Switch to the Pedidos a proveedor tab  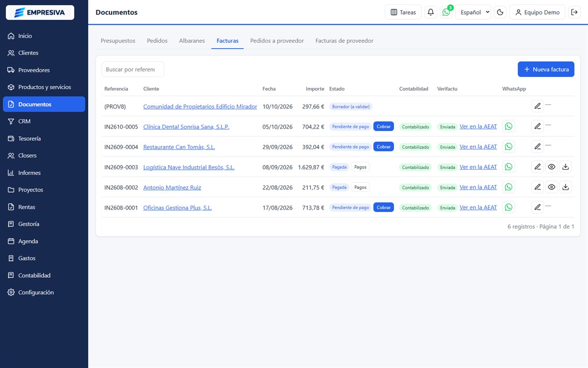pos(277,41)
